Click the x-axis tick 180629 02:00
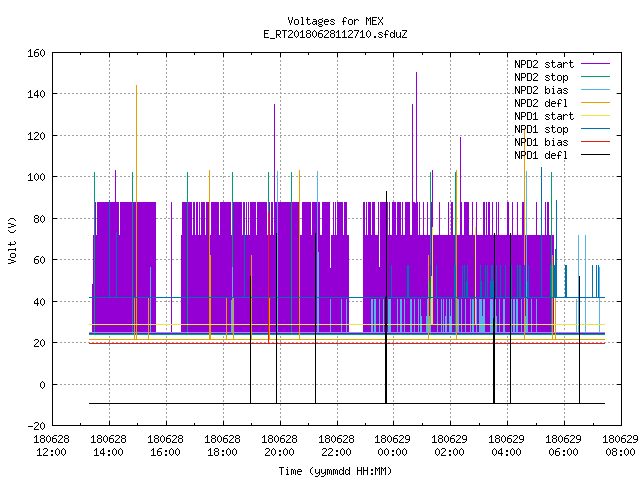Image resolution: width=640 pixels, height=480 pixels. [449, 446]
